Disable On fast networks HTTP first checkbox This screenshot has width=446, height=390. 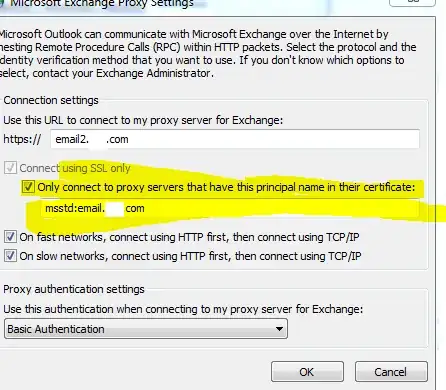point(10,237)
